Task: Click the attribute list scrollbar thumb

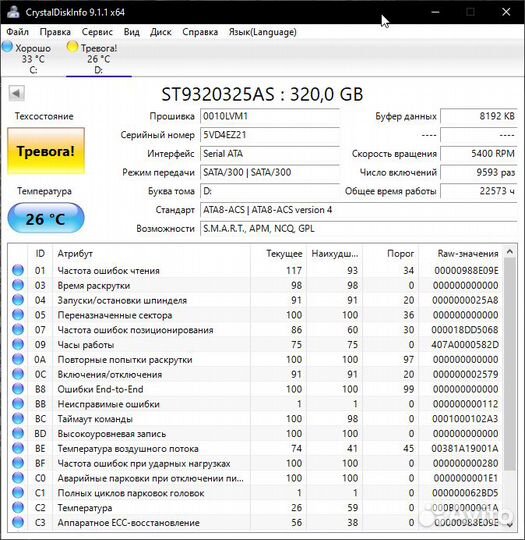Action: pos(510,364)
